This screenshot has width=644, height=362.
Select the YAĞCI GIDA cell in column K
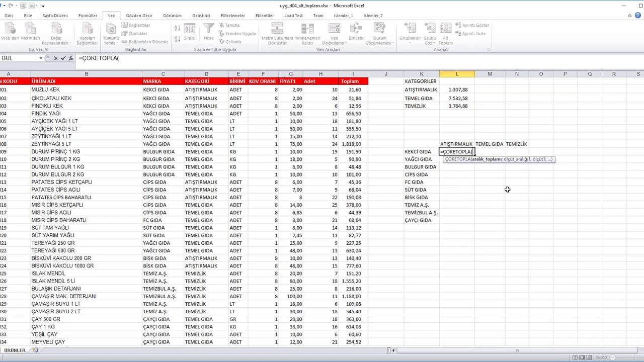tap(422, 159)
